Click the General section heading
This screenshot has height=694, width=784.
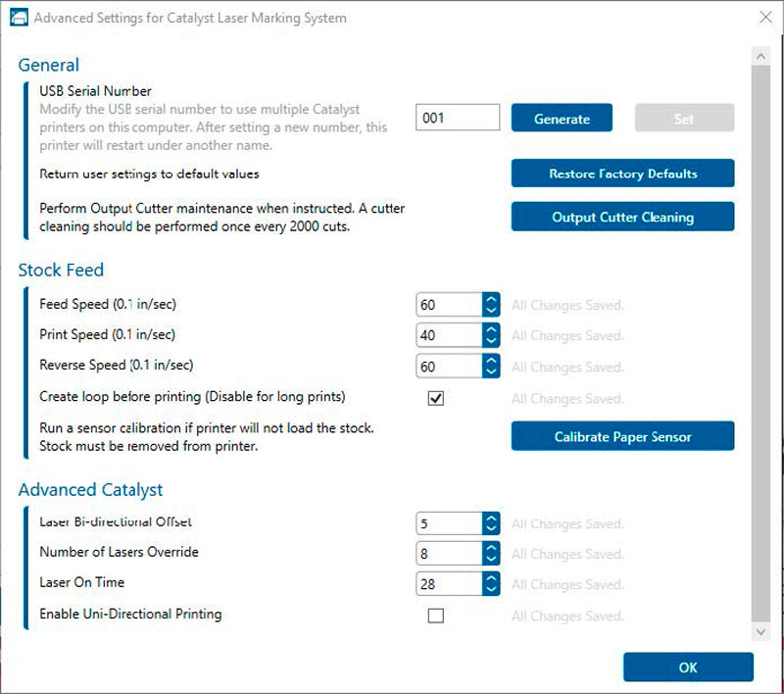pyautogui.click(x=48, y=65)
